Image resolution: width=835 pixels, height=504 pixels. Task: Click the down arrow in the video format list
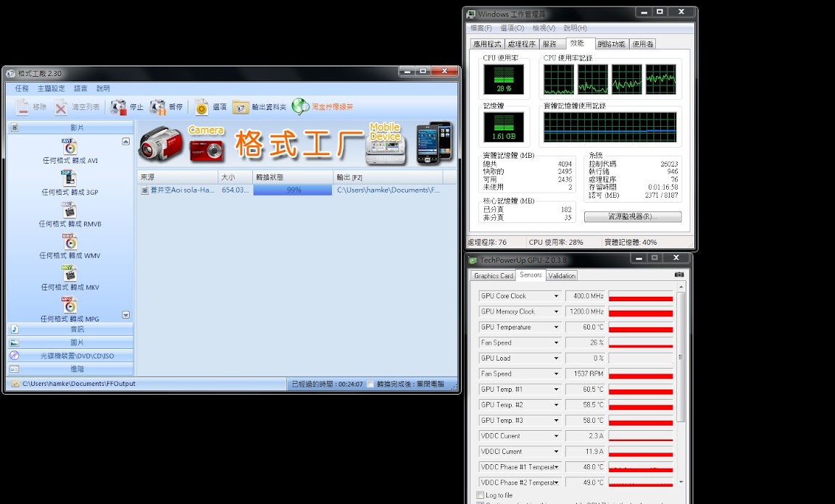125,315
